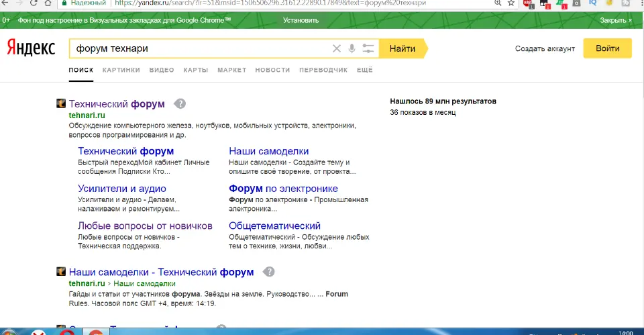
Task: Open the 'Наши самоделки' sitelink
Action: click(268, 151)
